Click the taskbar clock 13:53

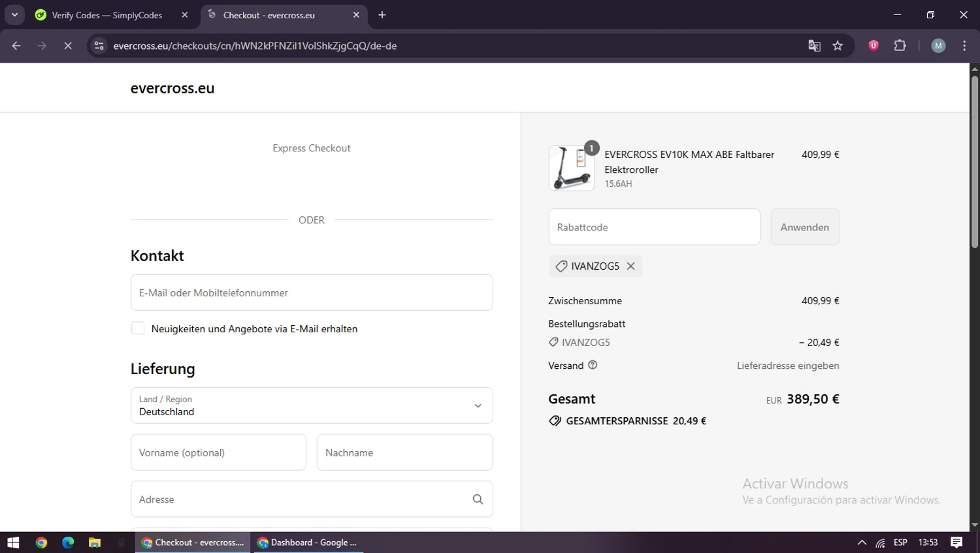928,543
